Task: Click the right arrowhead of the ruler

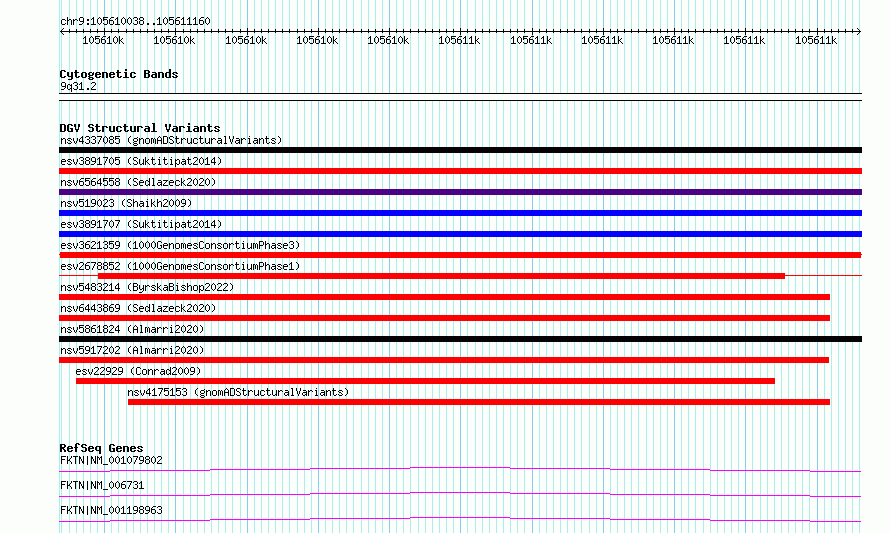Action: [x=859, y=31]
